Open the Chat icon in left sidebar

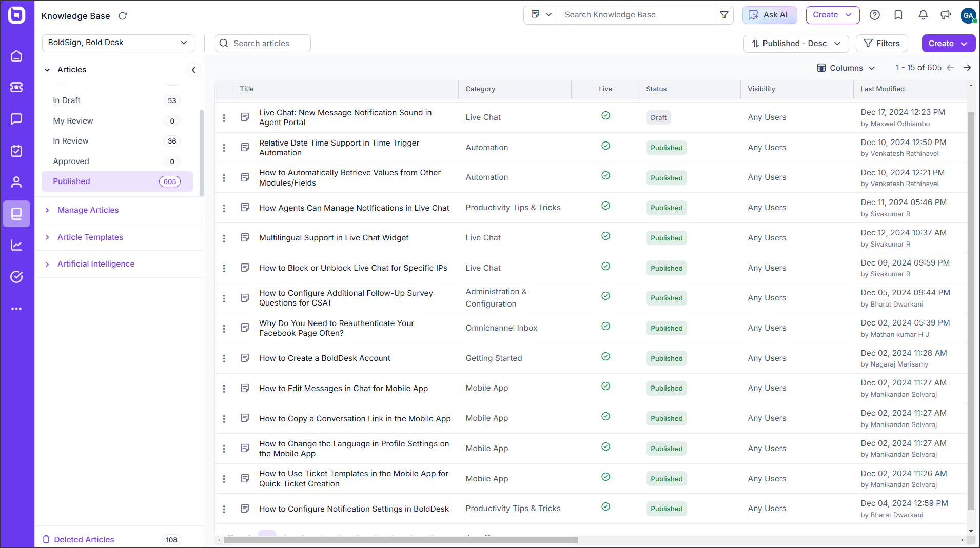[16, 119]
